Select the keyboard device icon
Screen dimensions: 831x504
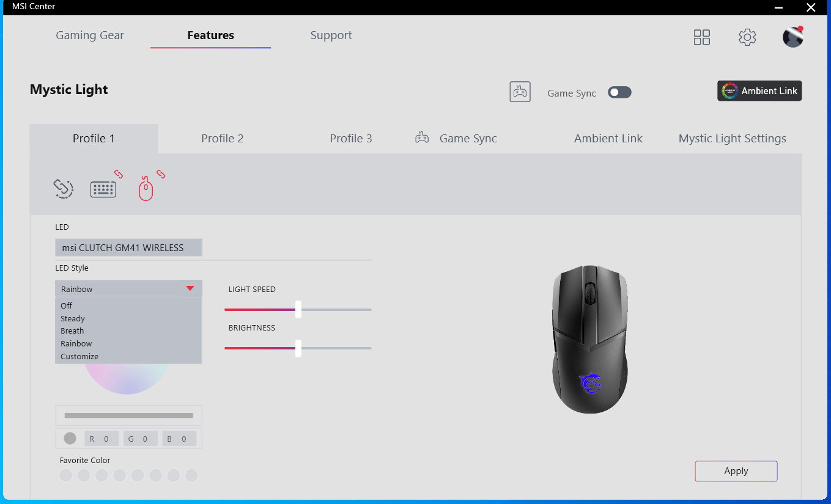[x=103, y=189]
